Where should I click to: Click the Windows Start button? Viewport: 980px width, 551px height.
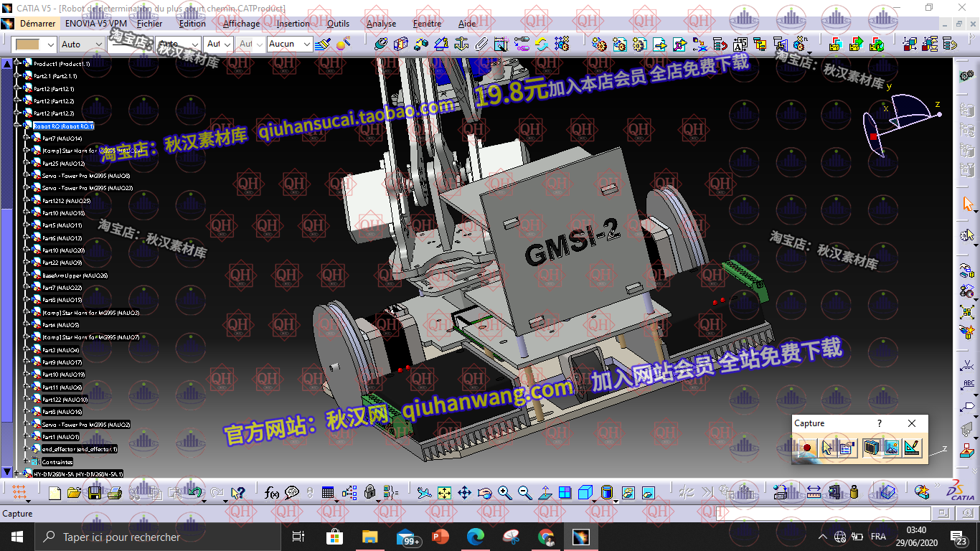[x=17, y=537]
